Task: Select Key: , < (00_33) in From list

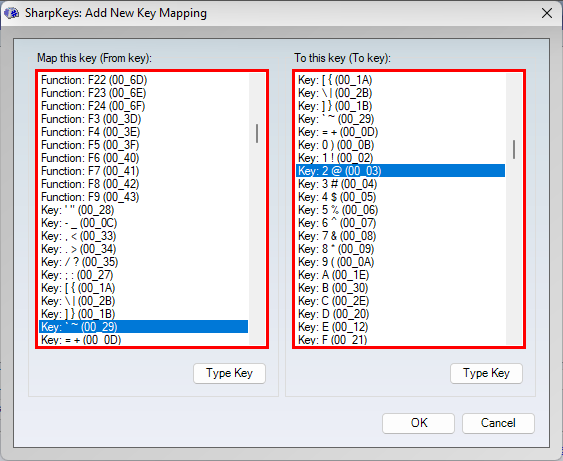Action: coord(143,236)
